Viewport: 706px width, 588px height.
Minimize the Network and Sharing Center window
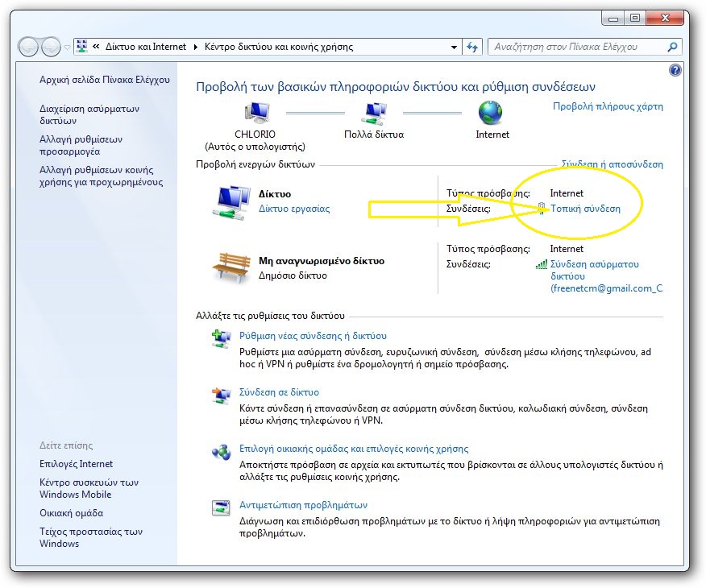pos(613,19)
